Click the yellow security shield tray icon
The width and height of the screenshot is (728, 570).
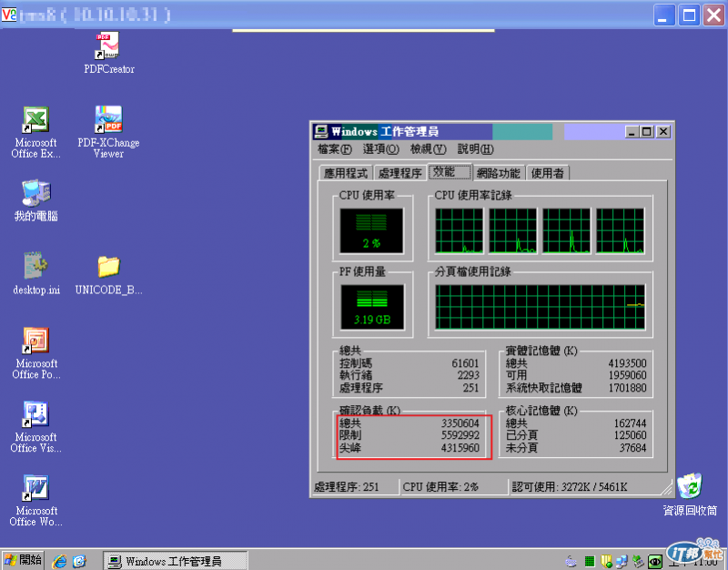point(606,561)
